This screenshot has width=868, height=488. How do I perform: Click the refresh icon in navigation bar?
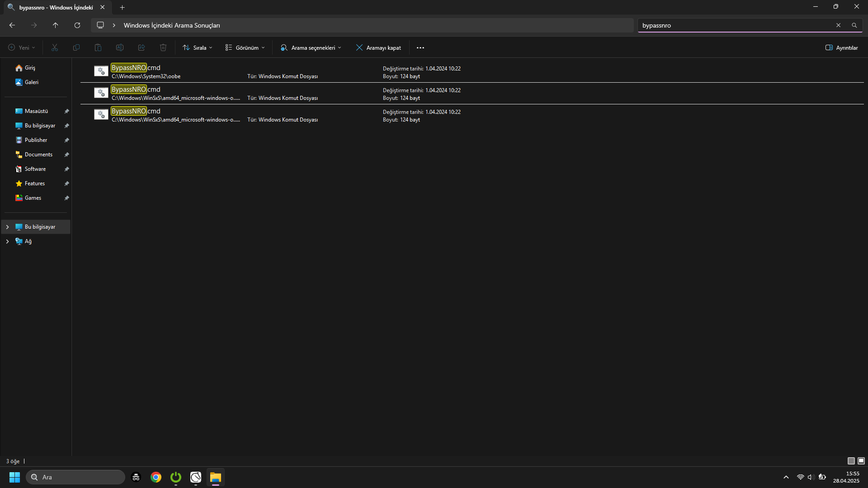tap(77, 25)
